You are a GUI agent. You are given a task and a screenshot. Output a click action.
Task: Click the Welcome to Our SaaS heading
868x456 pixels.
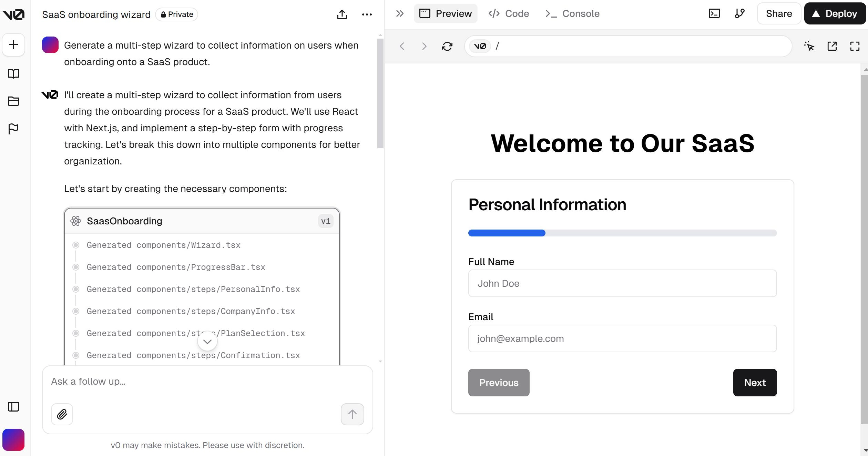coord(622,143)
